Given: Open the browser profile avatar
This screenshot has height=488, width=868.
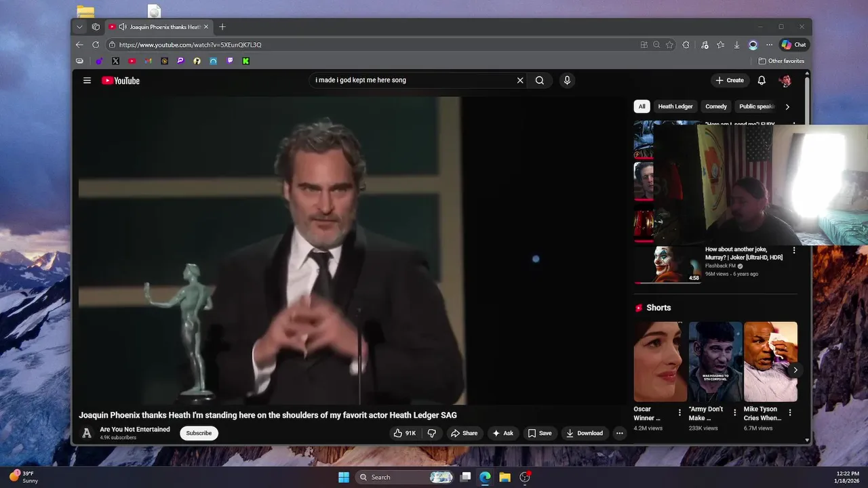Looking at the screenshot, I should coord(753,45).
